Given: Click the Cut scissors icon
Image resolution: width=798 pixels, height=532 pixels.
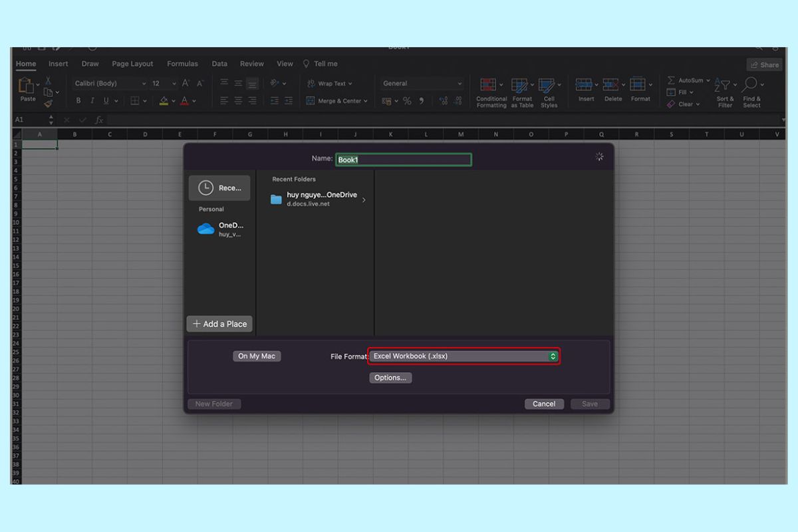Looking at the screenshot, I should [48, 80].
